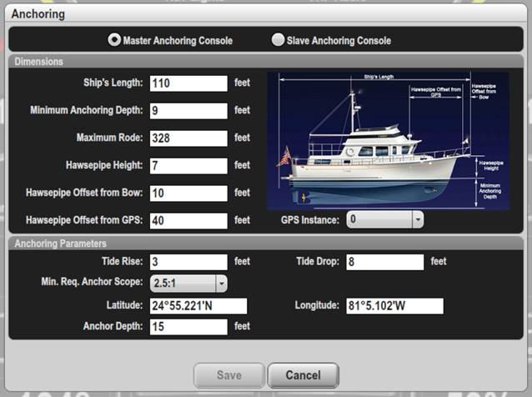Focus the Latitude coordinate field
Viewport: 532px width, 397px height.
point(198,306)
